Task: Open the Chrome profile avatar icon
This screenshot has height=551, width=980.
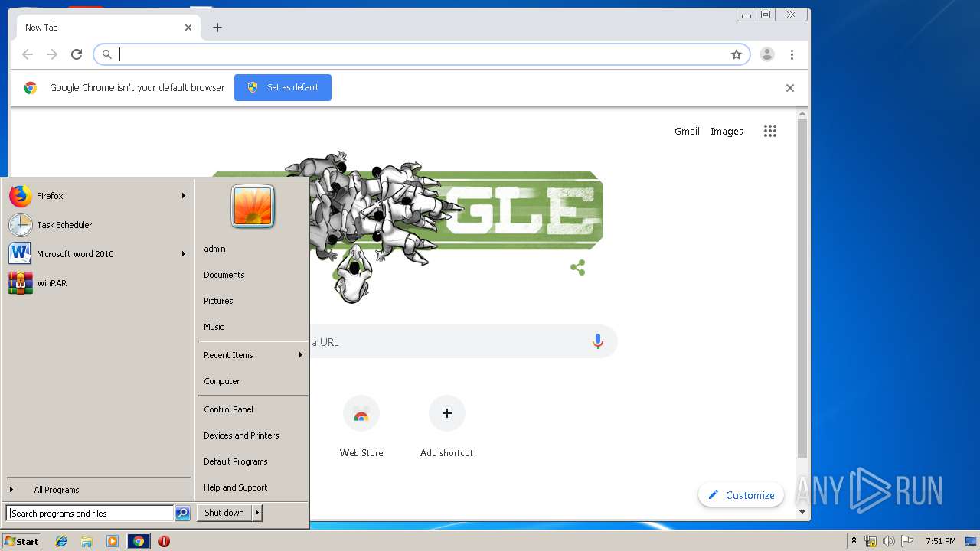Action: point(767,54)
